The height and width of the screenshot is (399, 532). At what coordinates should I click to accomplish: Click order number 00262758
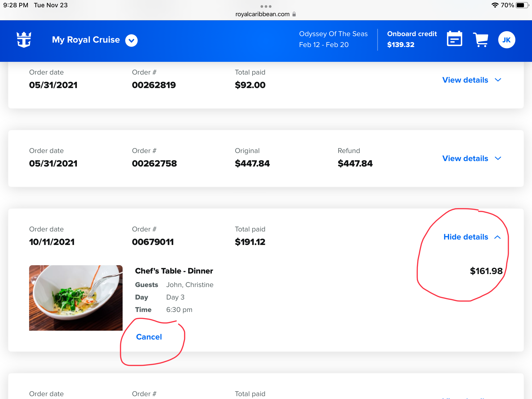[x=154, y=163]
